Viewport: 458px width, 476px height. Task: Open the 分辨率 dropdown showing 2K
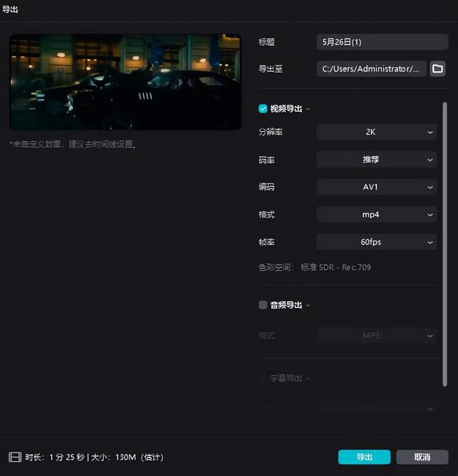coord(376,132)
